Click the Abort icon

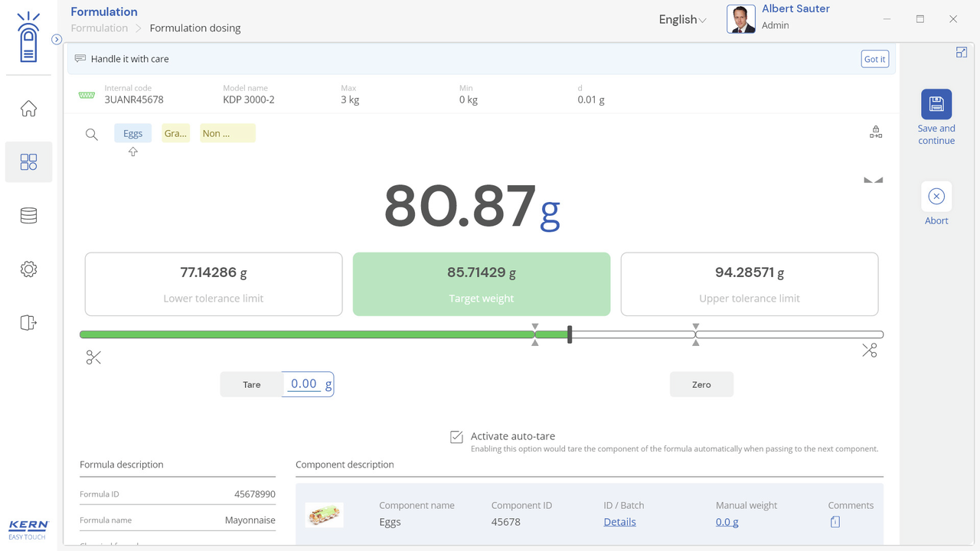(936, 197)
